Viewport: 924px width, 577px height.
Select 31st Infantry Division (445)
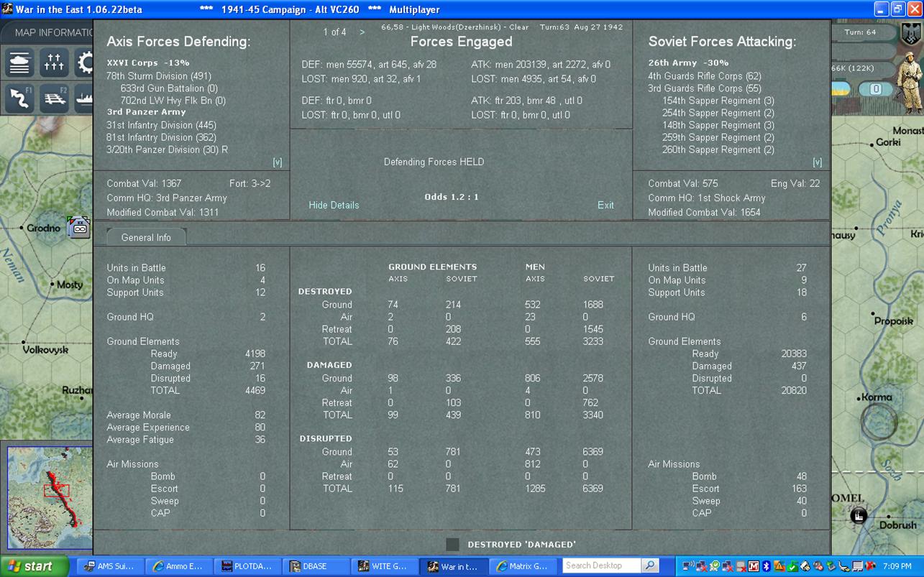click(161, 125)
